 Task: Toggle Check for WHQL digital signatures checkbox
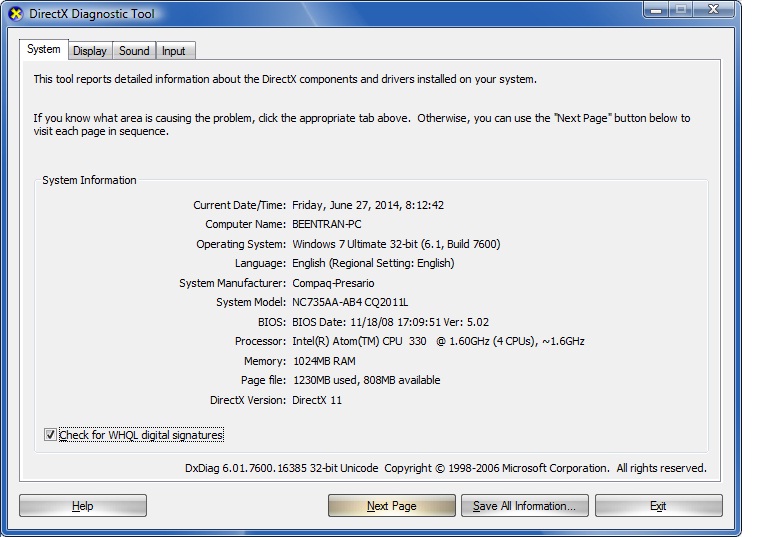50,435
